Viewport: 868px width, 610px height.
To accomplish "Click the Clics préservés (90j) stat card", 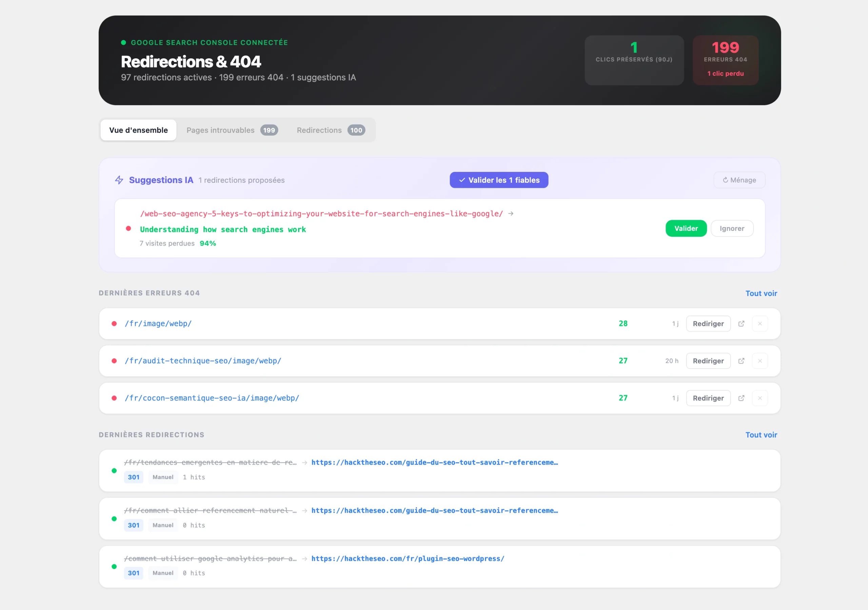I will tap(634, 60).
